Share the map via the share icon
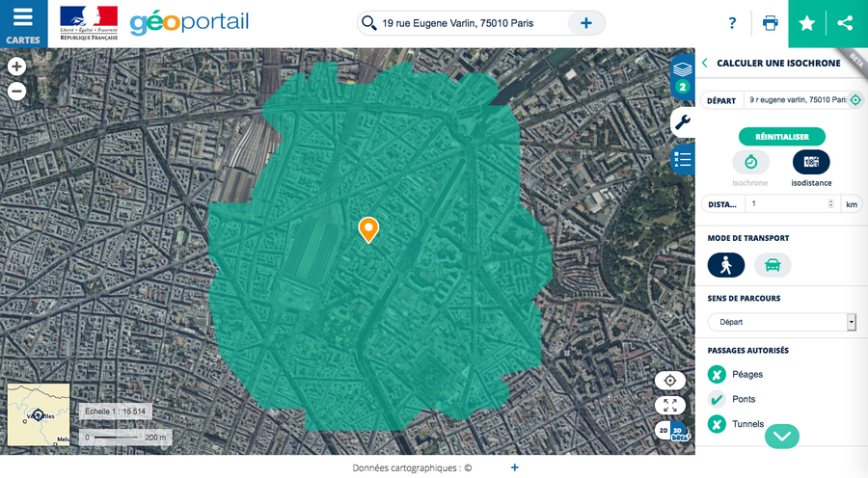868x478 pixels. pos(845,23)
